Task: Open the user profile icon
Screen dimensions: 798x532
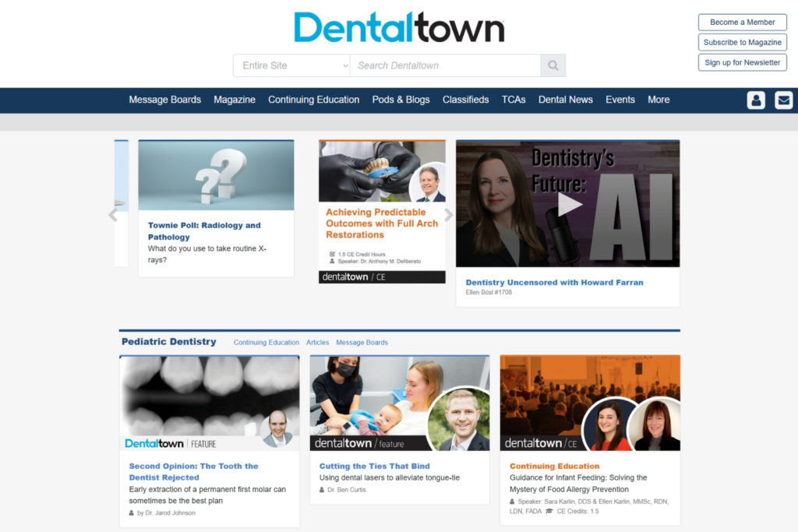Action: pyautogui.click(x=756, y=100)
